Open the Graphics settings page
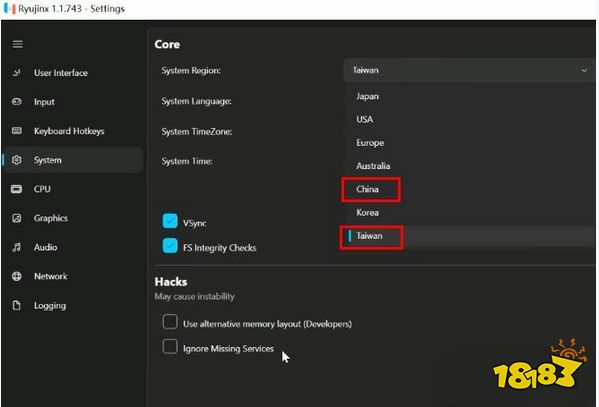Image resolution: width=599 pixels, height=407 pixels. [73, 218]
